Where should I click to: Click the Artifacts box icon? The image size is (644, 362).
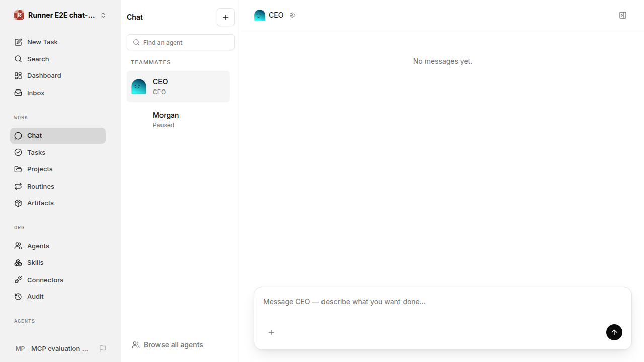pyautogui.click(x=18, y=203)
